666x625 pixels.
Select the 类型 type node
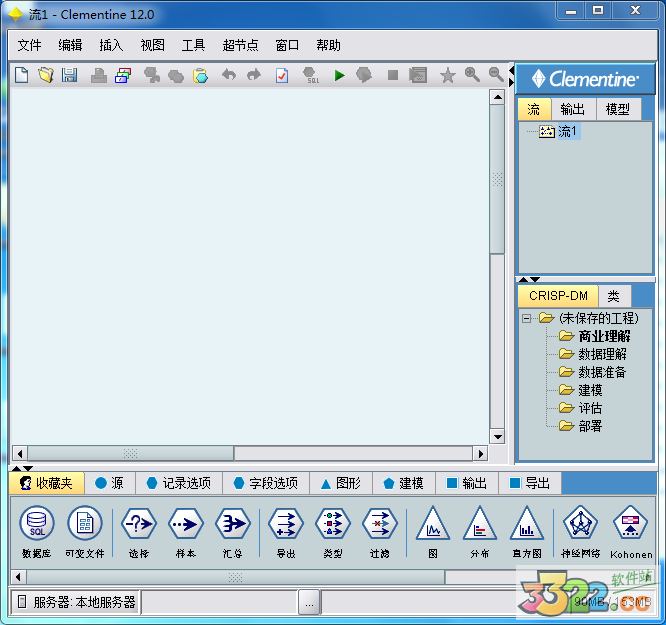(333, 532)
